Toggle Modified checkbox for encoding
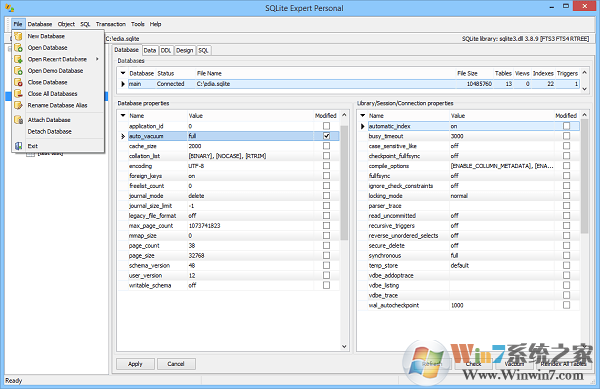Screen dimensions: 600x389 pyautogui.click(x=326, y=166)
